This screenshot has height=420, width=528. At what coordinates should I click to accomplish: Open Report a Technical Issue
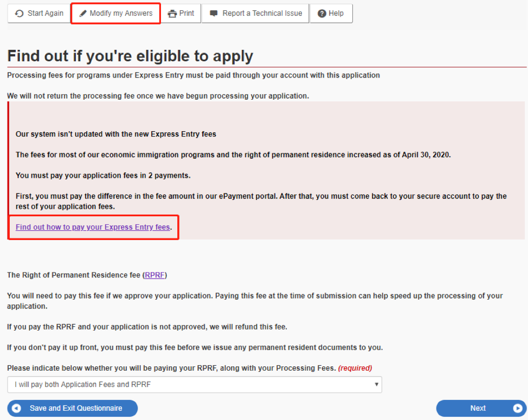pyautogui.click(x=262, y=14)
